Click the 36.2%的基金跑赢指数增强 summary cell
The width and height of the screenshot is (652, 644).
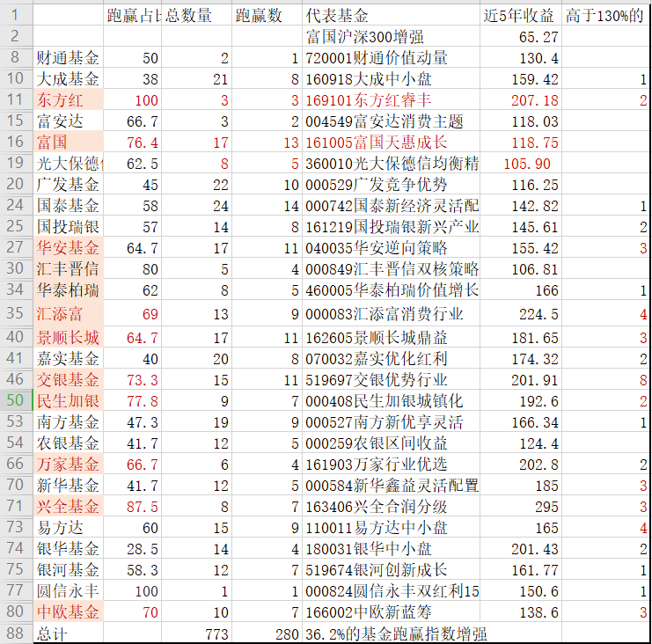click(x=396, y=633)
